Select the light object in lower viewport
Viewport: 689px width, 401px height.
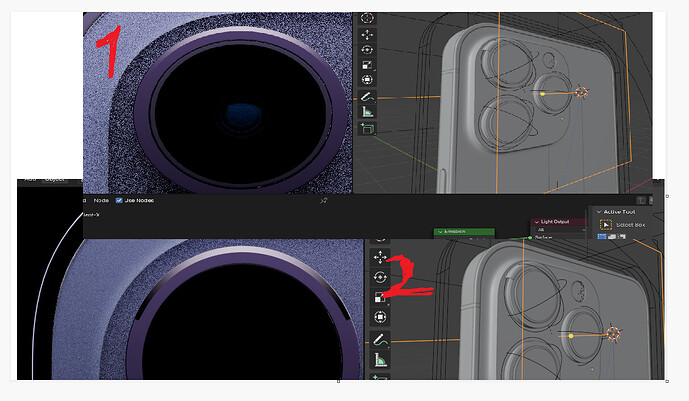(x=613, y=334)
